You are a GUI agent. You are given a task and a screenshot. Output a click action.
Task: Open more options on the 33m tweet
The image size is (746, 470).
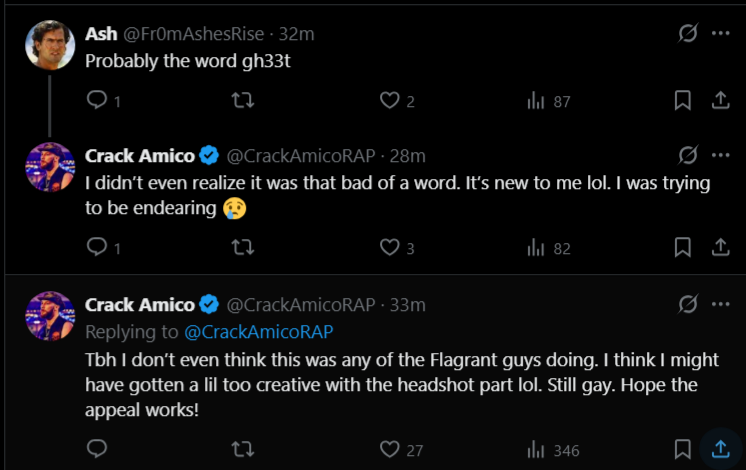click(x=720, y=304)
